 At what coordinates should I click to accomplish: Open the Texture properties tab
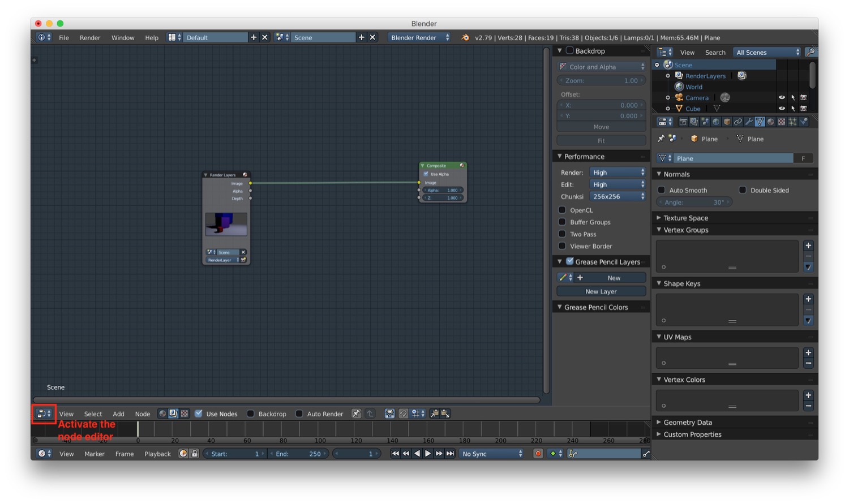(x=782, y=122)
